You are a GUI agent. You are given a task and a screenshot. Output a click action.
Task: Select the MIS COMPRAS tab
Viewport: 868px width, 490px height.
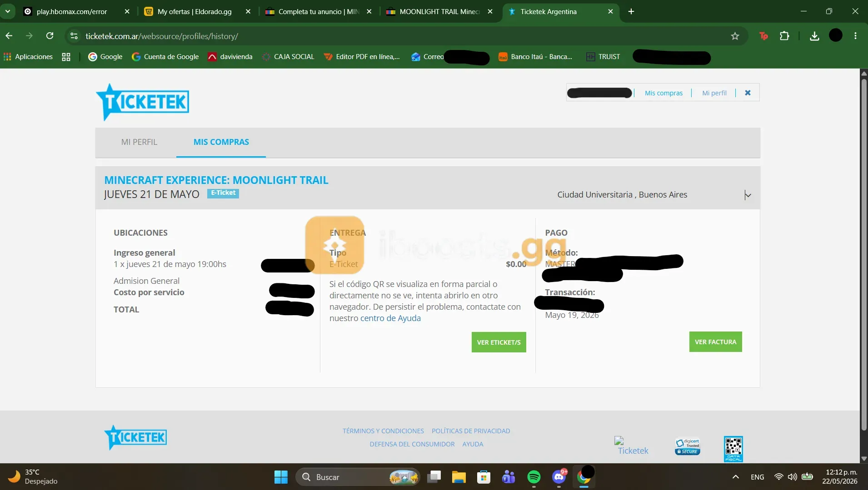pyautogui.click(x=221, y=142)
